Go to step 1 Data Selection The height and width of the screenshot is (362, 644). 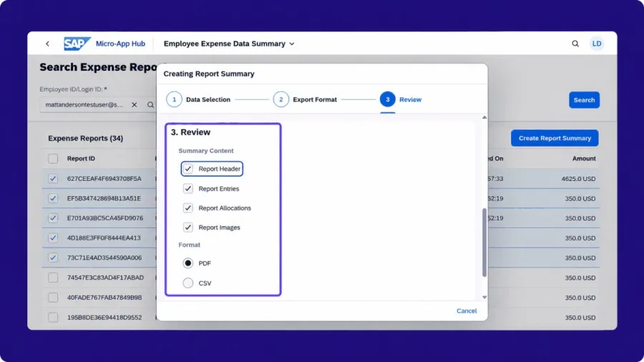tap(198, 99)
